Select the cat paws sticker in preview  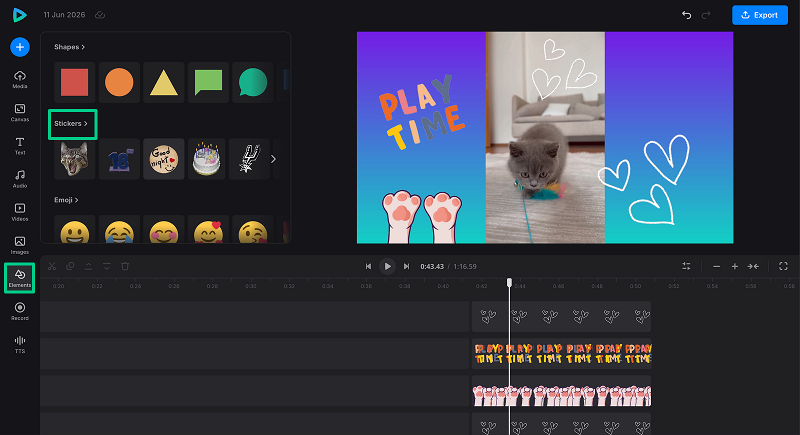pyautogui.click(x=421, y=217)
